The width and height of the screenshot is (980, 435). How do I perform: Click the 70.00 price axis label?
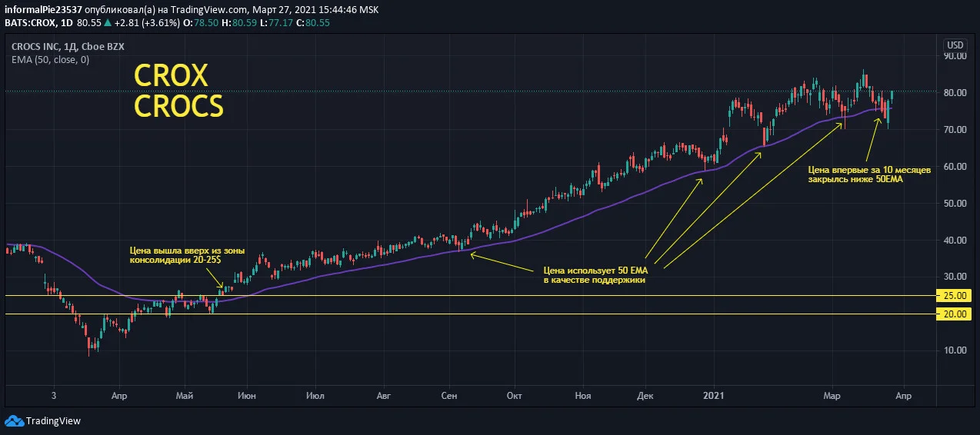(x=955, y=130)
